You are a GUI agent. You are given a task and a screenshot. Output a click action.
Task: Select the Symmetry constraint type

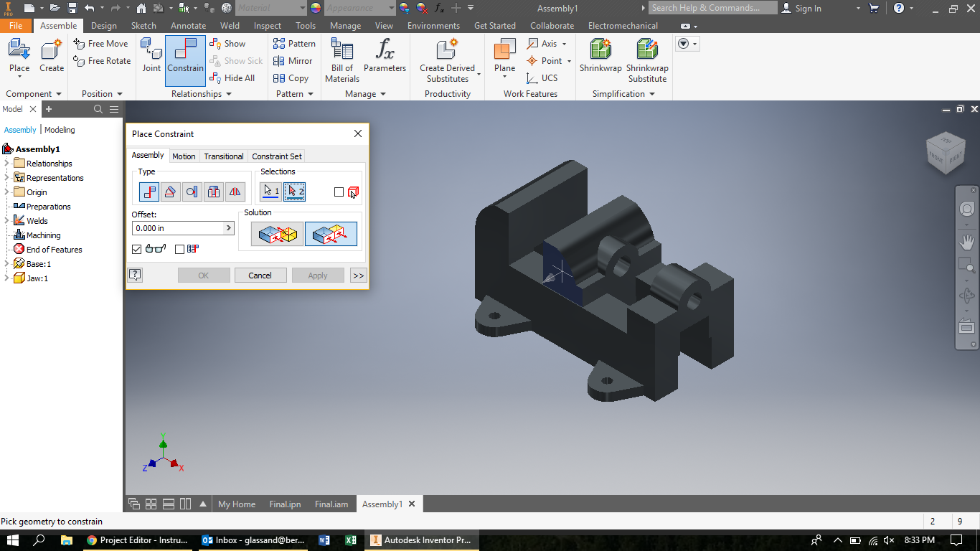coord(235,192)
